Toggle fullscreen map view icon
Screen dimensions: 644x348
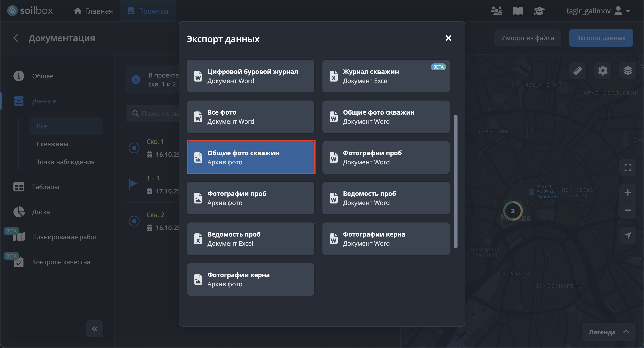tap(627, 168)
